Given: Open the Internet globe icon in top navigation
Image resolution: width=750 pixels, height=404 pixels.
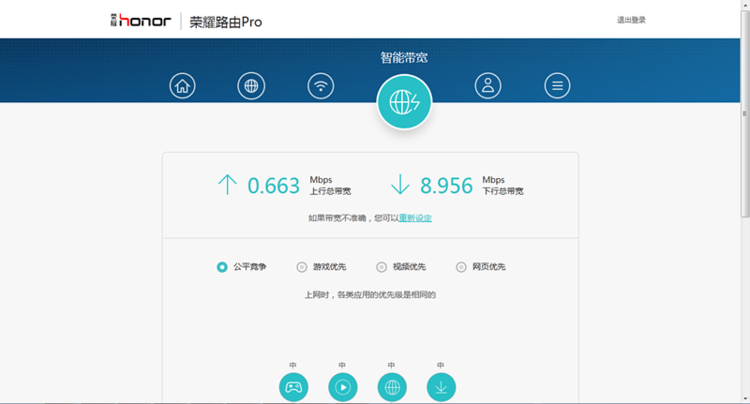Looking at the screenshot, I should click(251, 86).
